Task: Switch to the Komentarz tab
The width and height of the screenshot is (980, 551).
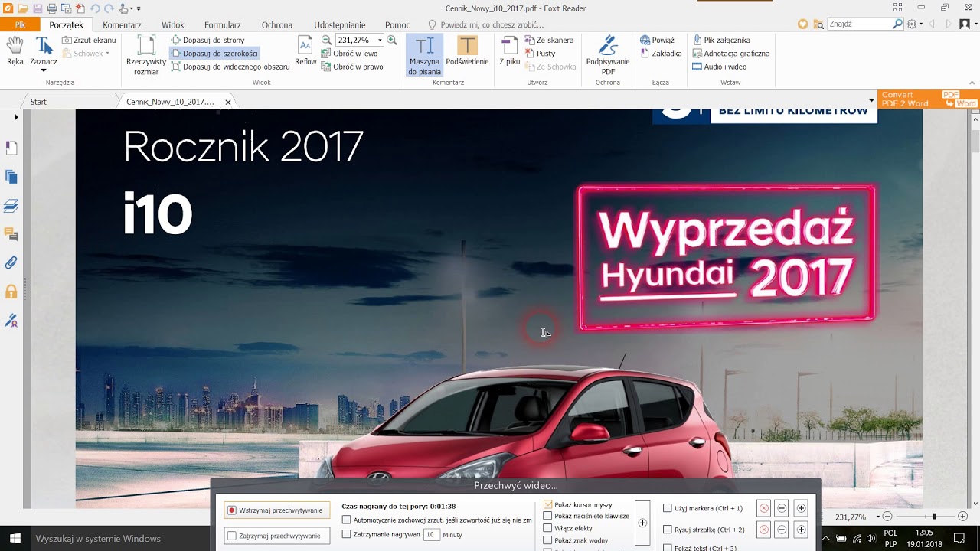Action: click(122, 25)
